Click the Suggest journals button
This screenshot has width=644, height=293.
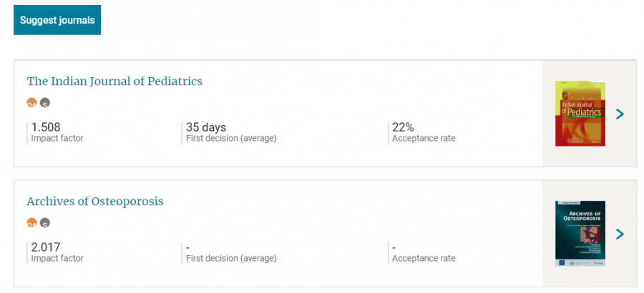click(57, 20)
